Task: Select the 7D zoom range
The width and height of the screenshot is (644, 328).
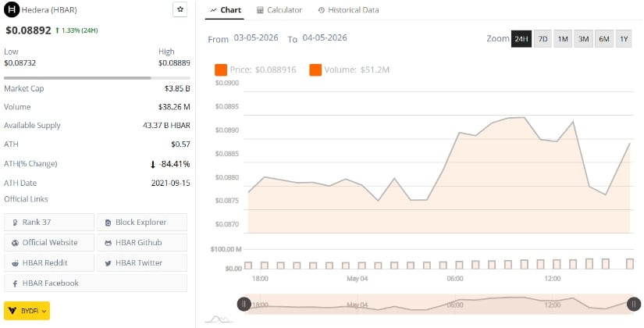Action: [543, 39]
